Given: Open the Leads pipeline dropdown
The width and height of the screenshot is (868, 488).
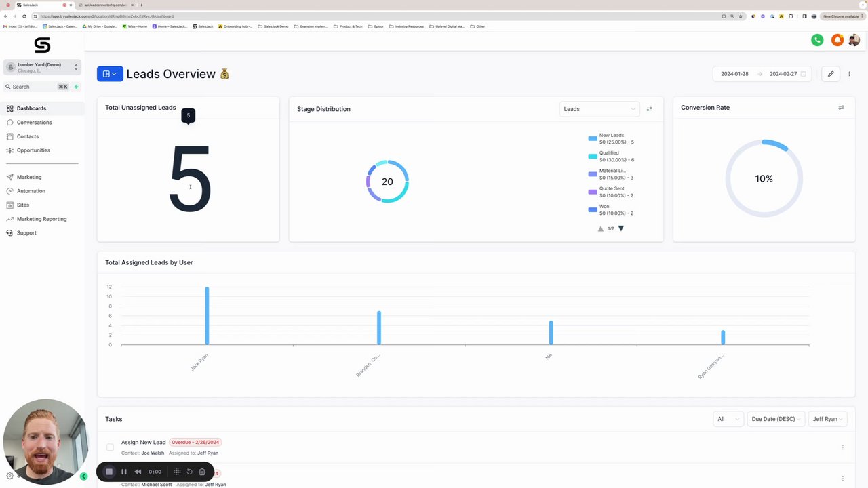Looking at the screenshot, I should [x=599, y=109].
